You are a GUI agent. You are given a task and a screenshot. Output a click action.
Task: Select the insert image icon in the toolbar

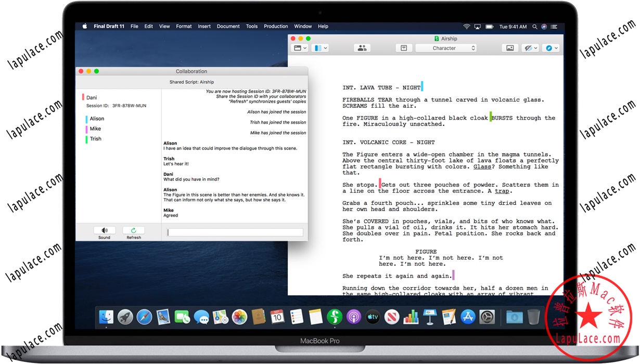[x=510, y=47]
